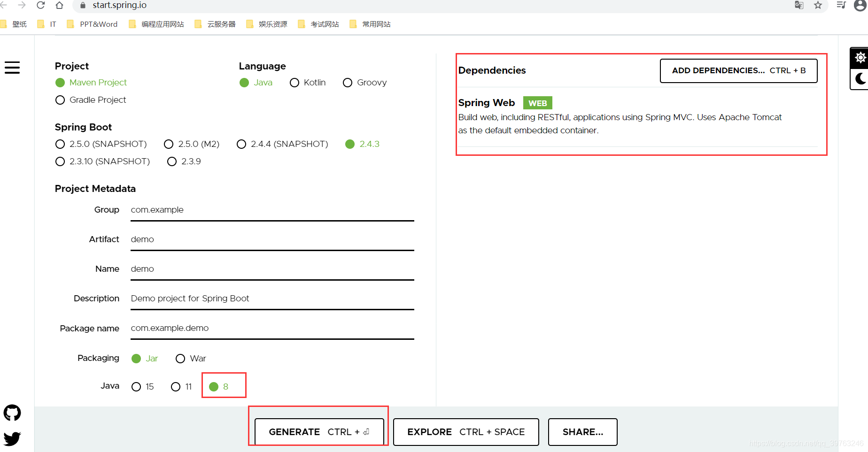The height and width of the screenshot is (452, 868).
Task: Reload the page in browser
Action: tap(41, 5)
